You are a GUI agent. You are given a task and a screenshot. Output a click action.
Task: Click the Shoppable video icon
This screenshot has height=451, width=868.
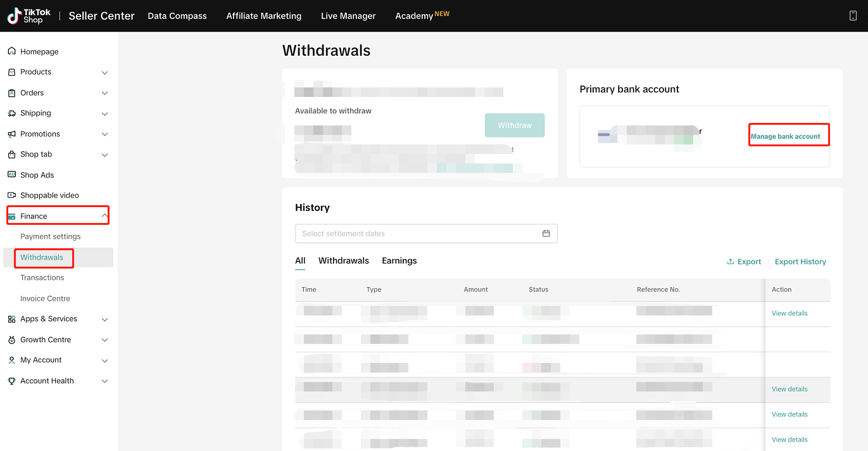pos(11,196)
